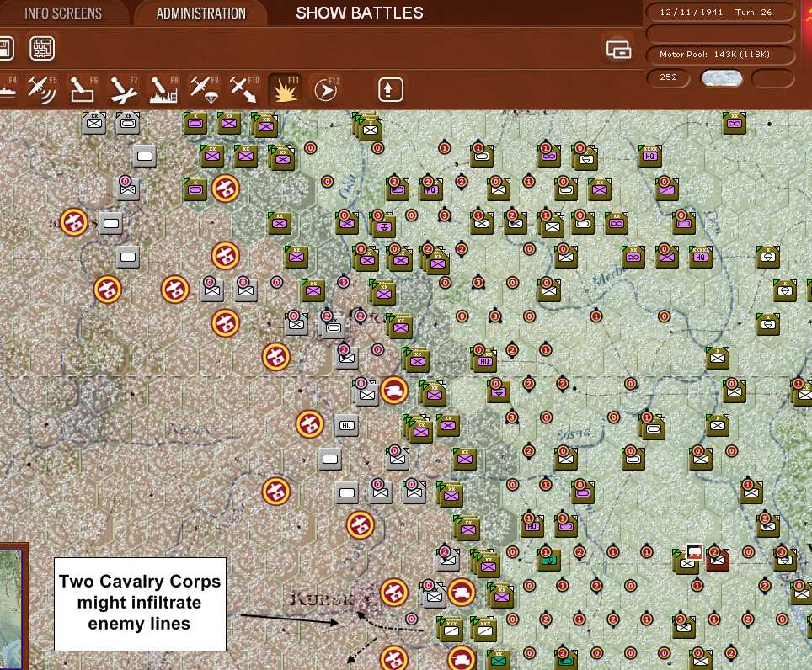Click the overlapping windows swap icon

619,50
